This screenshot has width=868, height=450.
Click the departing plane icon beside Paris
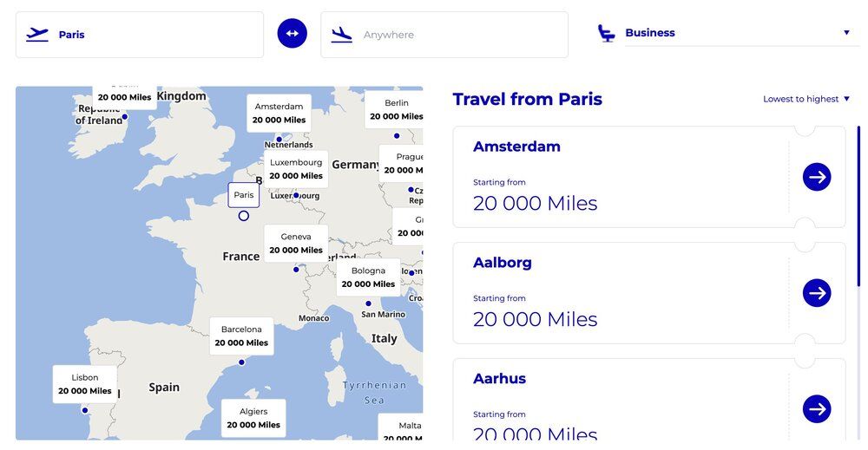(37, 35)
